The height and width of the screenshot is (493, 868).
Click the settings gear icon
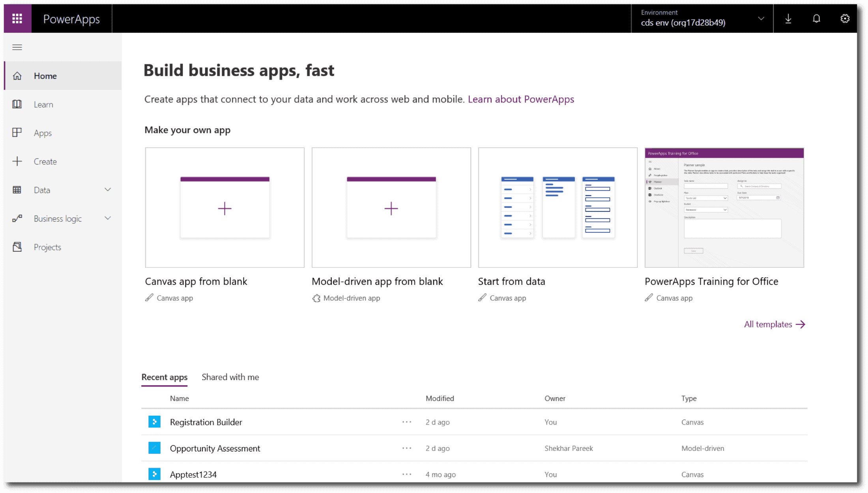[x=846, y=18]
